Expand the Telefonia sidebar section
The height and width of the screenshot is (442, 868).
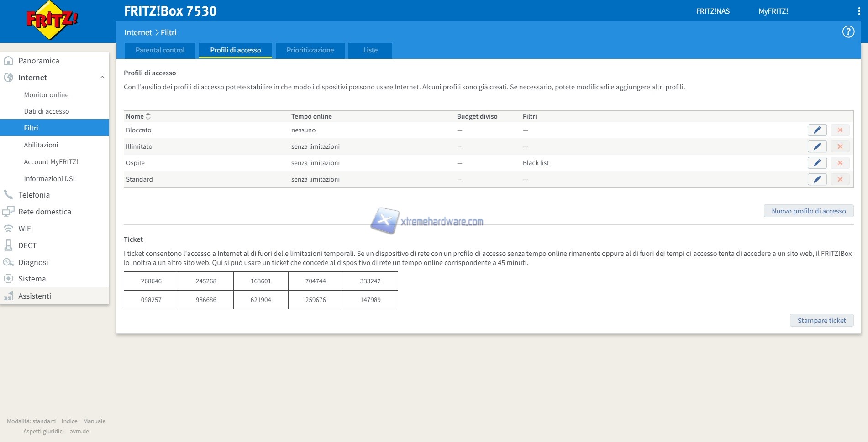click(34, 195)
